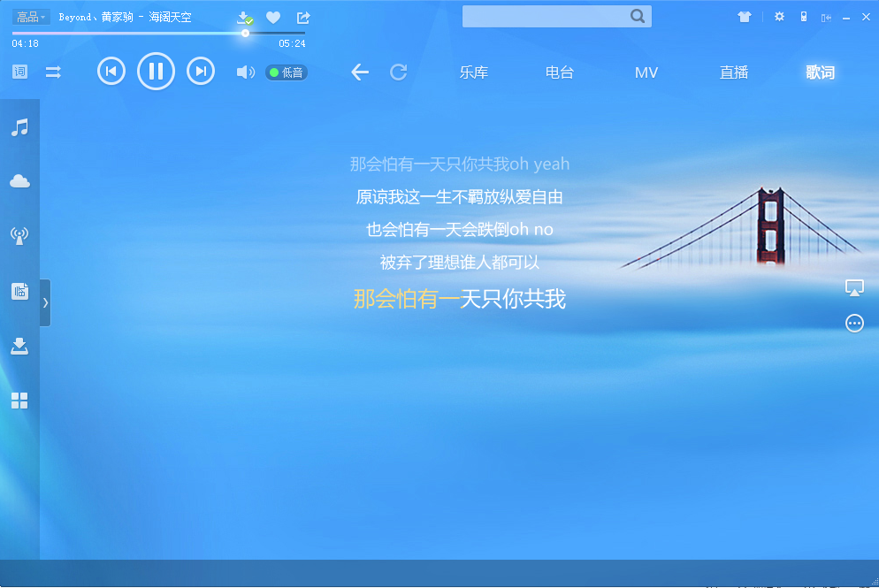Go back with the left arrow
This screenshot has height=588, width=879.
[360, 72]
